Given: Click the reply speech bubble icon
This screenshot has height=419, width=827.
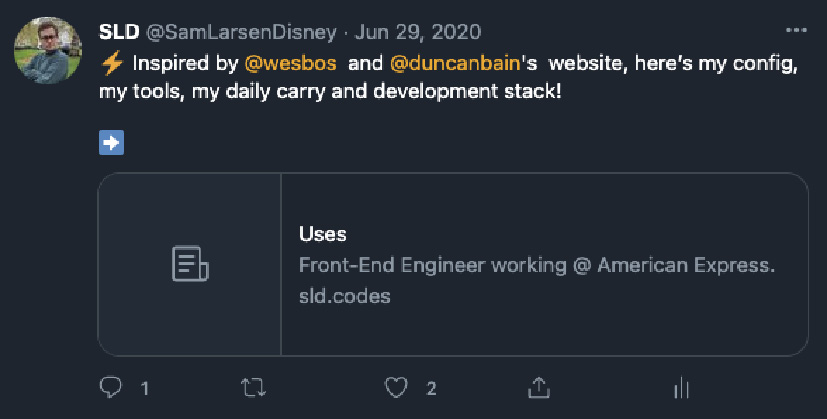Looking at the screenshot, I should 110,387.
